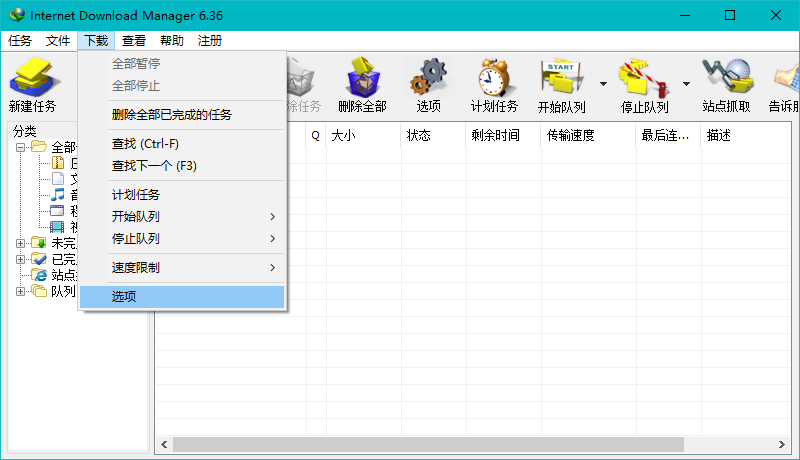Open the 站点抓取 grabber icon
Viewport: 800px width, 460px height.
[x=728, y=76]
